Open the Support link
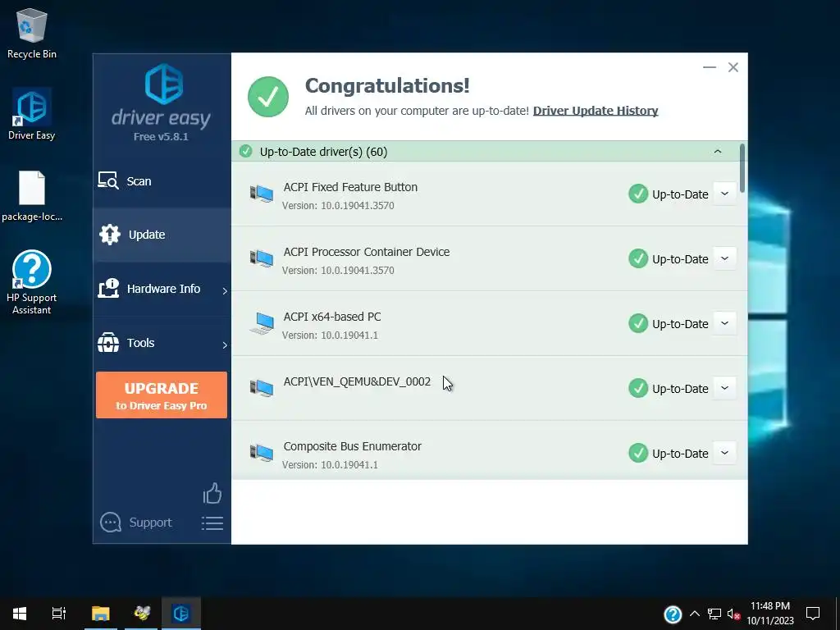840x630 pixels. tap(151, 523)
